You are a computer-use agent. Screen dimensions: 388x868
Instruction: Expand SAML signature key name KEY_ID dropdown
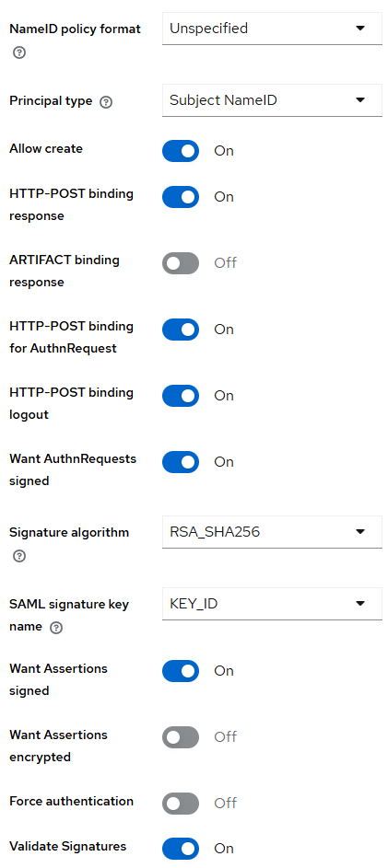(272, 604)
